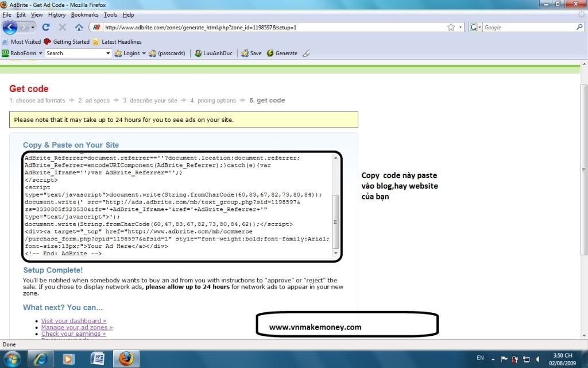Image resolution: width=588 pixels, height=368 pixels.
Task: Click the page scrollbar up arrow
Action: click(x=584, y=64)
